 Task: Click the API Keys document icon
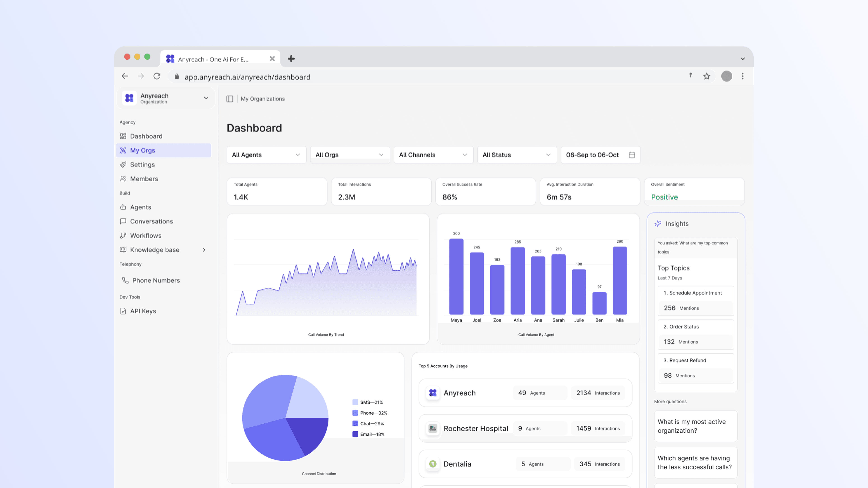(x=123, y=311)
